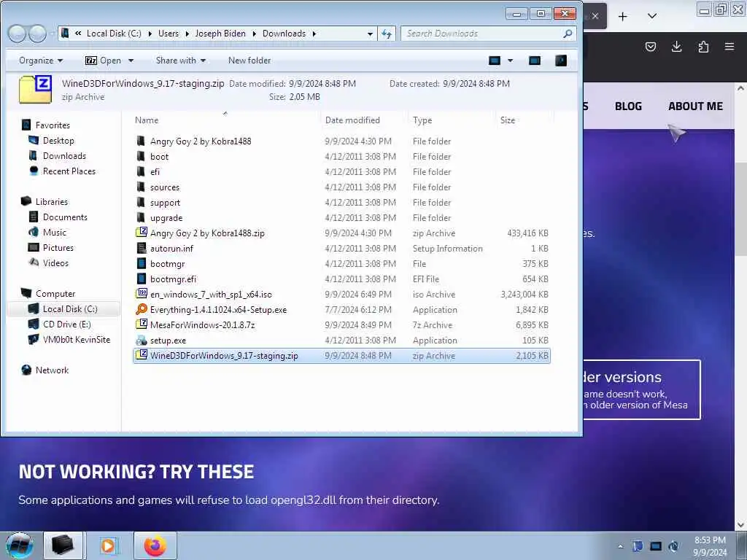Click the Everything-1.4.1.1024.x64-Setup.exe file icon
The image size is (747, 560).
pos(142,309)
